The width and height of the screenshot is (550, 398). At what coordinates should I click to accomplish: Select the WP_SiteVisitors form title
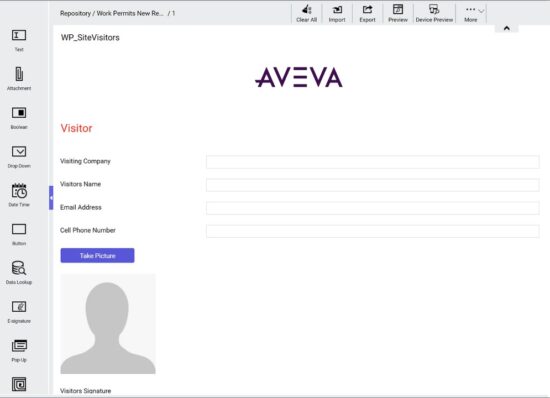(x=90, y=38)
